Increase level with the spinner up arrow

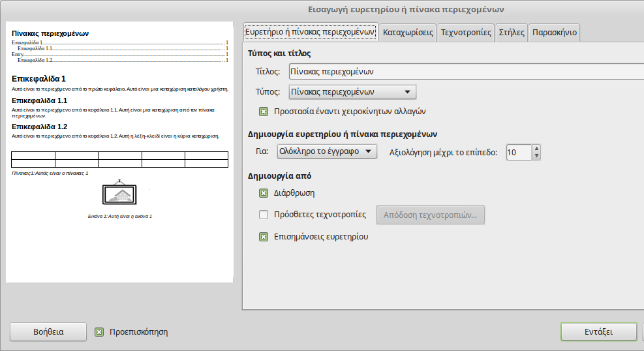536,149
